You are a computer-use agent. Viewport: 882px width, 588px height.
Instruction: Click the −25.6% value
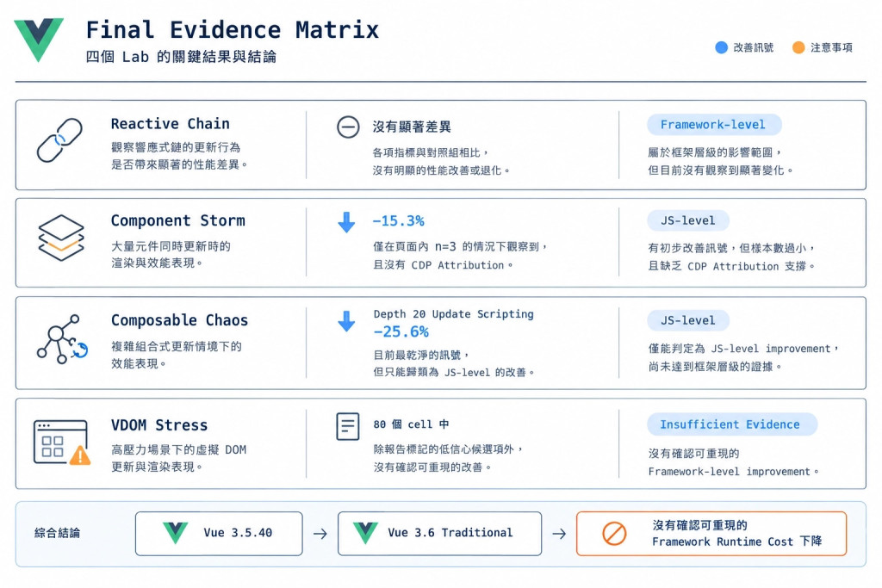[401, 331]
